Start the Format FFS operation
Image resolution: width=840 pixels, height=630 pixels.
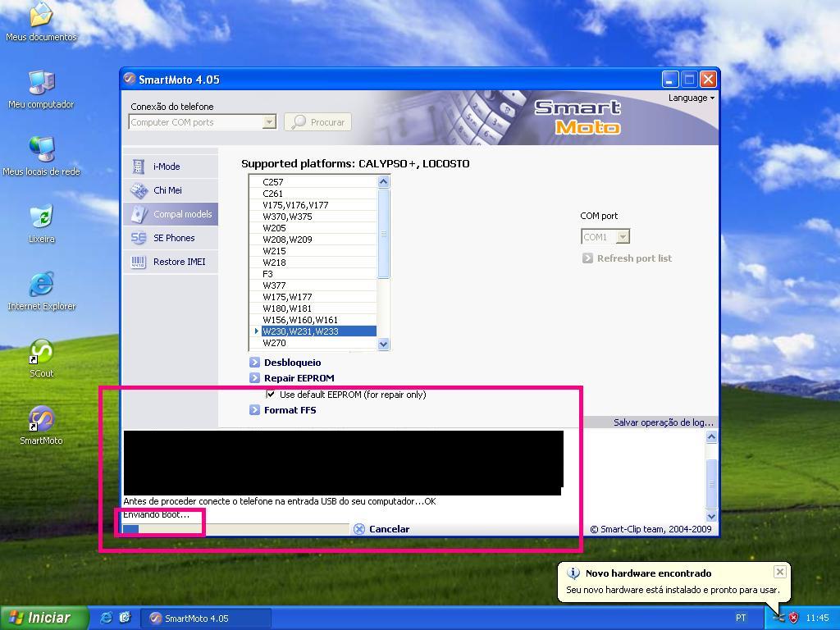[x=290, y=410]
